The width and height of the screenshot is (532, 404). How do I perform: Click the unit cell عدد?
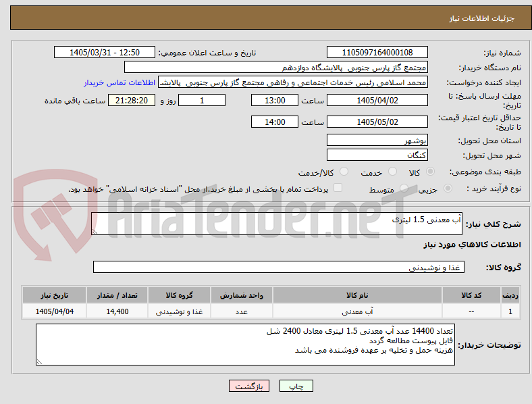click(x=242, y=311)
